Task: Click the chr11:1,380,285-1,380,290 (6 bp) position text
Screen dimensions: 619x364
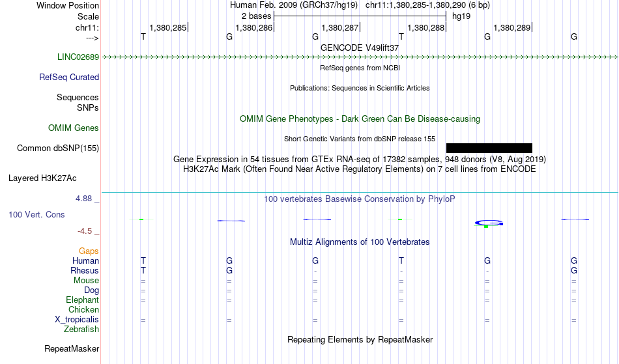Action: point(427,5)
